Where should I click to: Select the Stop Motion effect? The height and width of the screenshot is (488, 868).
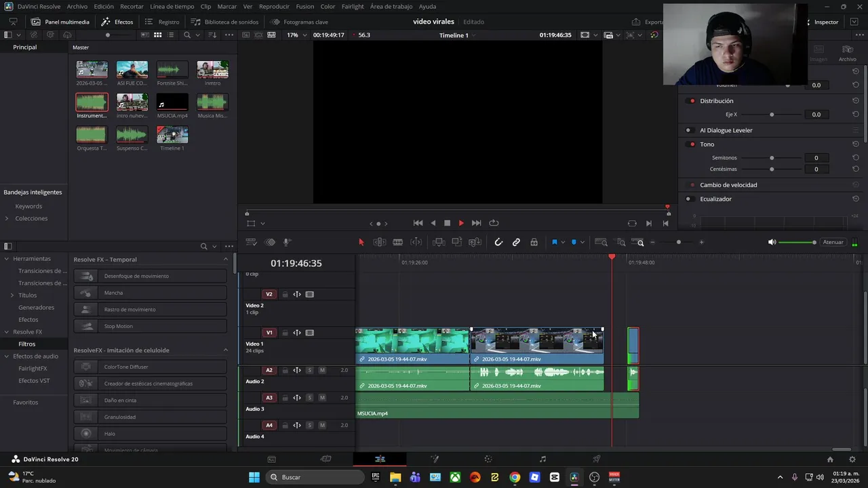pos(150,326)
